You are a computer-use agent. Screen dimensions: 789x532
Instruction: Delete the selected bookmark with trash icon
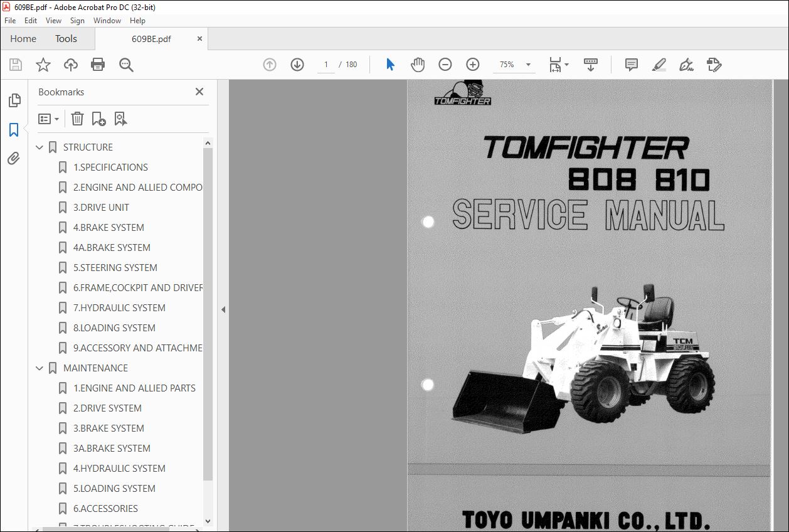point(77,119)
